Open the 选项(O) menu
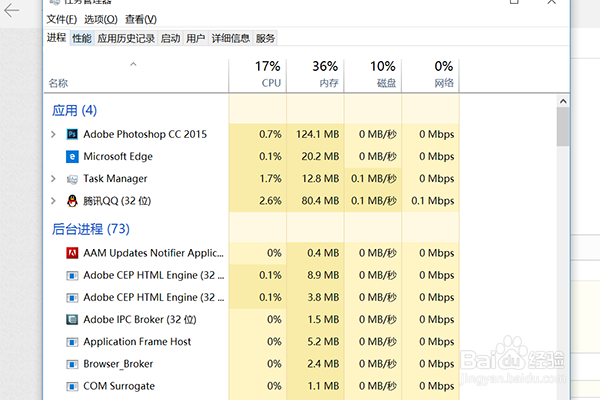 101,20
